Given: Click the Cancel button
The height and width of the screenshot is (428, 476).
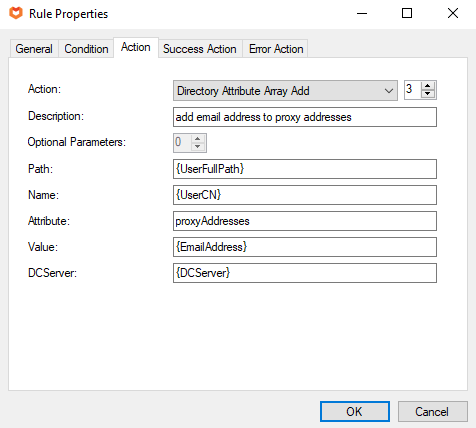Looking at the screenshot, I should (432, 411).
